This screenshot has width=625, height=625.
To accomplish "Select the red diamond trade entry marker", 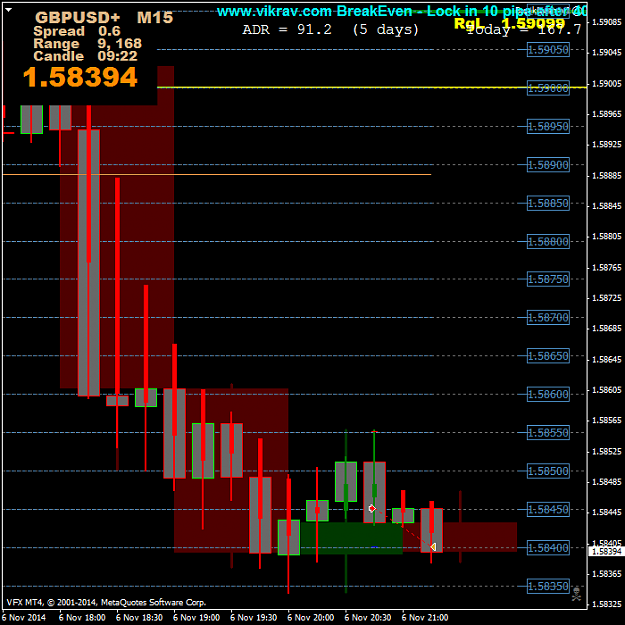I will [x=372, y=509].
